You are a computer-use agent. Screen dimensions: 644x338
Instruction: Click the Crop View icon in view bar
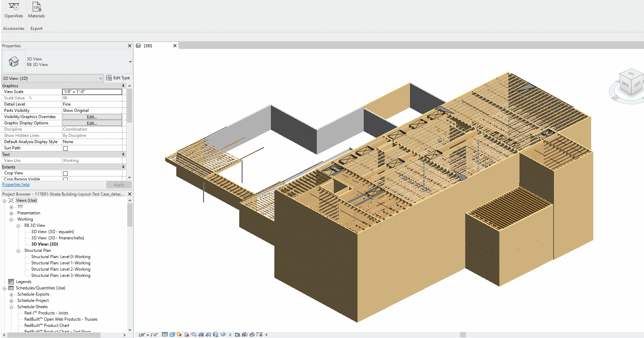tap(201, 335)
